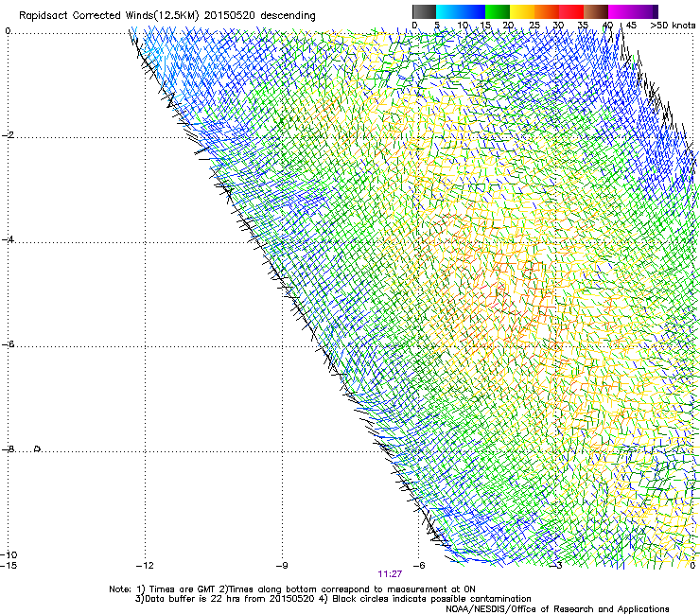Click the -3 longitude axis label
The width and height of the screenshot is (700, 615).
click(556, 566)
